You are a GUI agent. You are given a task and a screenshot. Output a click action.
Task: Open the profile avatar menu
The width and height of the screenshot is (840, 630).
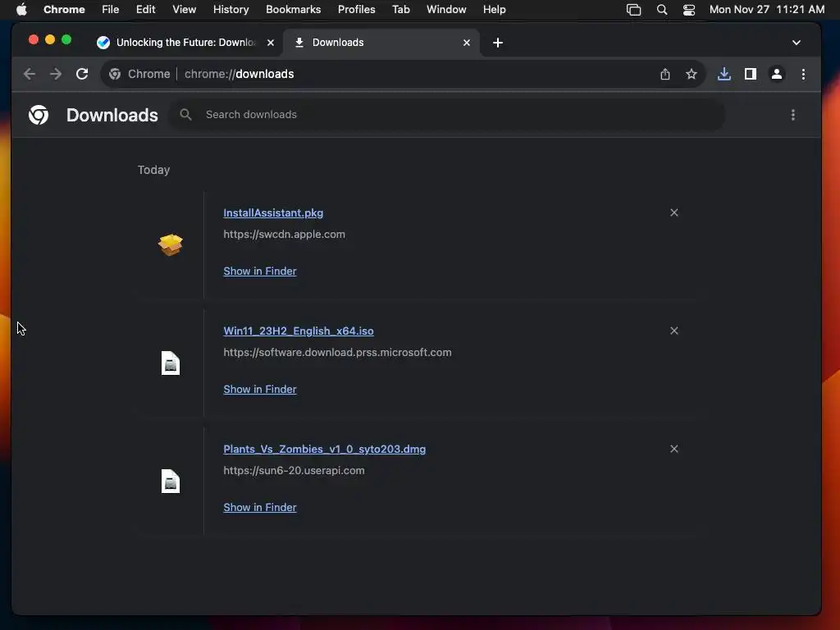click(x=776, y=74)
